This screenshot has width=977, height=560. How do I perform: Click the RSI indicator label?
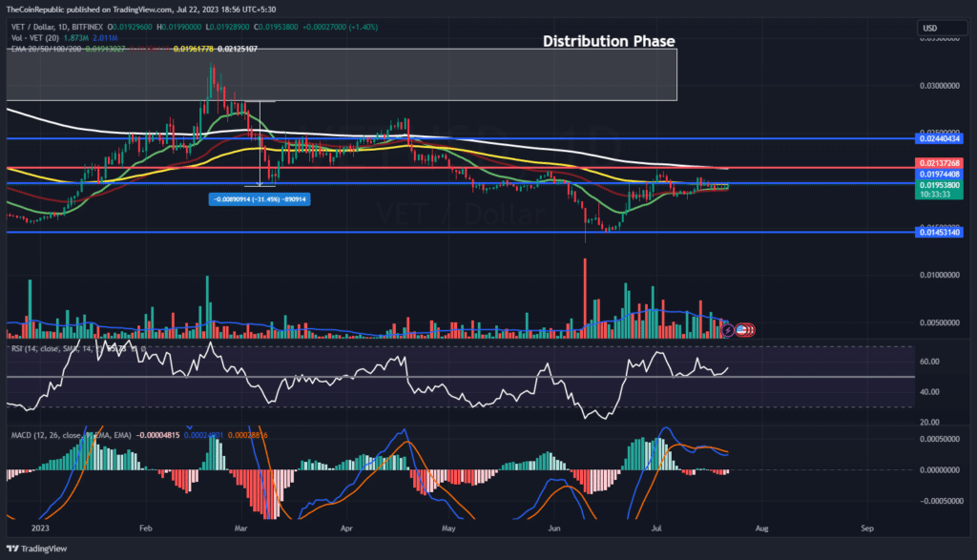click(x=43, y=348)
